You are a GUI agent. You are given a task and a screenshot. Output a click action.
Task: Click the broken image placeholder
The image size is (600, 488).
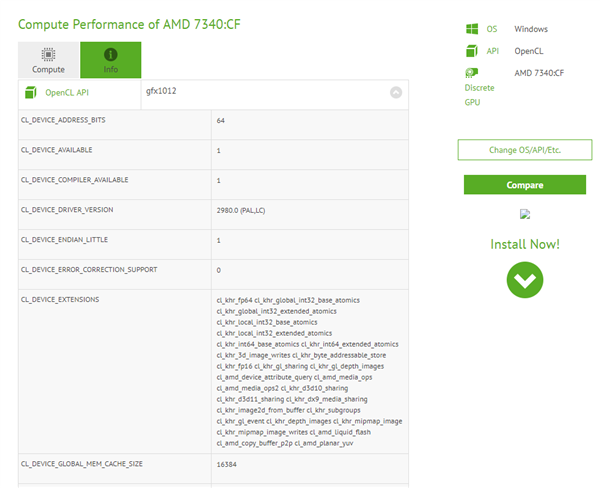pyautogui.click(x=525, y=214)
